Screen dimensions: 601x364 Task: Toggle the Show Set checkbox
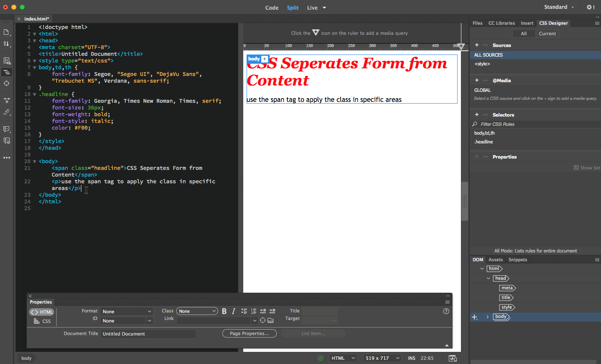576,168
